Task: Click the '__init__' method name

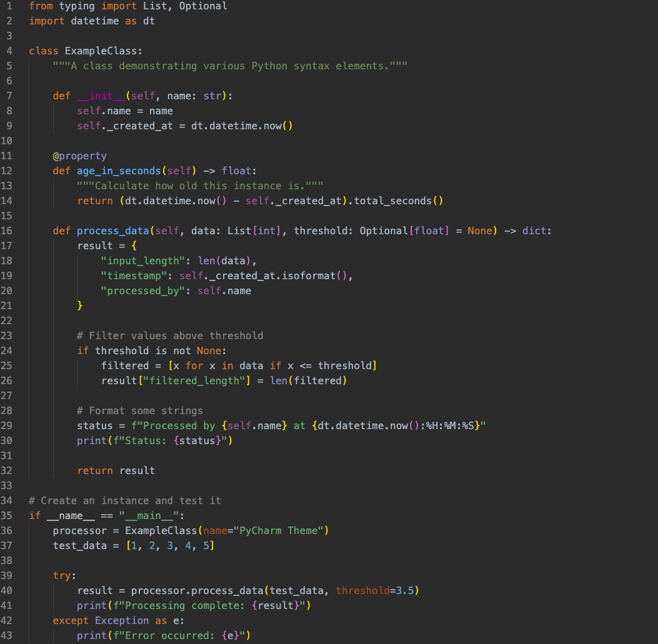Action: pyautogui.click(x=101, y=96)
